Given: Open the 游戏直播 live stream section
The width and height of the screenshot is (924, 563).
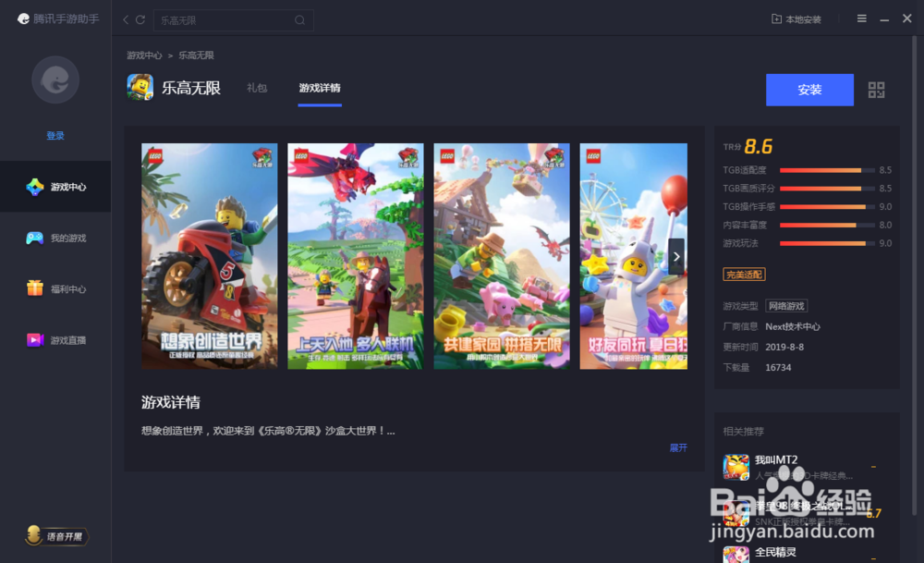Looking at the screenshot, I should 55,338.
